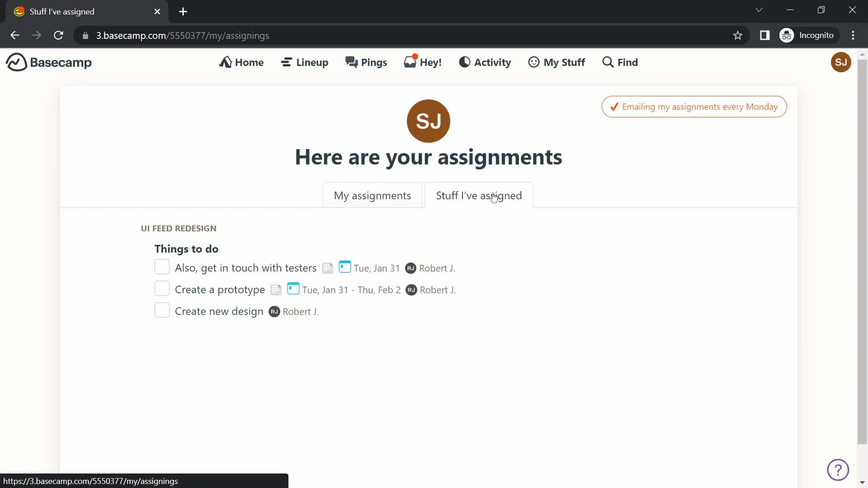
Task: Open the Pings section
Action: click(367, 62)
